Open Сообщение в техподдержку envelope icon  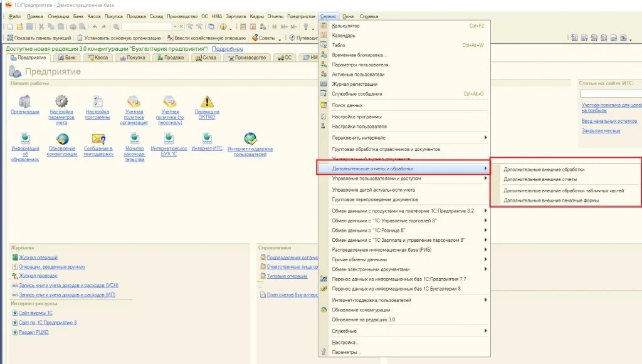[x=98, y=138]
